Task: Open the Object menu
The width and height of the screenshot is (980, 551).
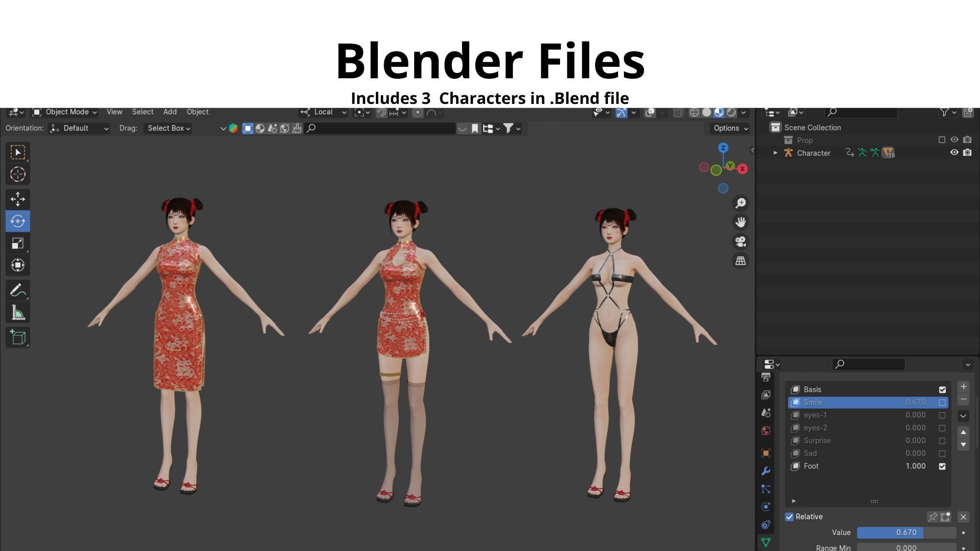Action: 198,112
